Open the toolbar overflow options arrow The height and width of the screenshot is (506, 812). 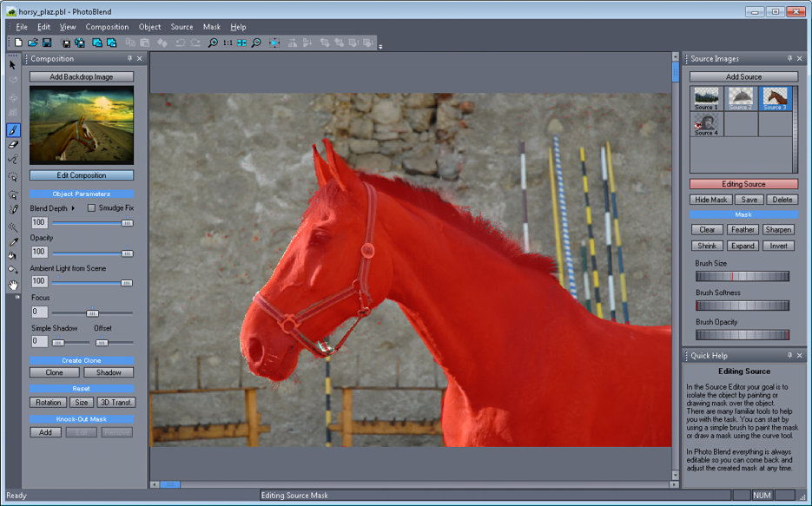(x=380, y=46)
